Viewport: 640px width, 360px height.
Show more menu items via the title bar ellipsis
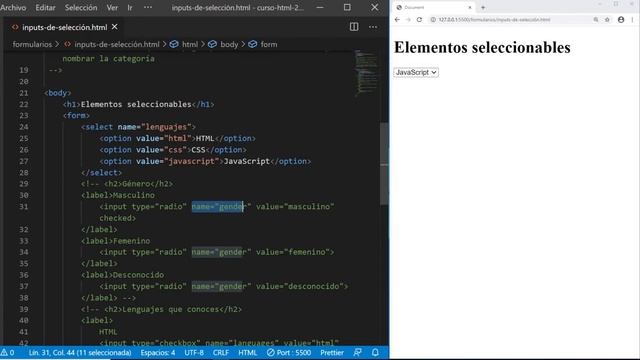click(x=148, y=7)
